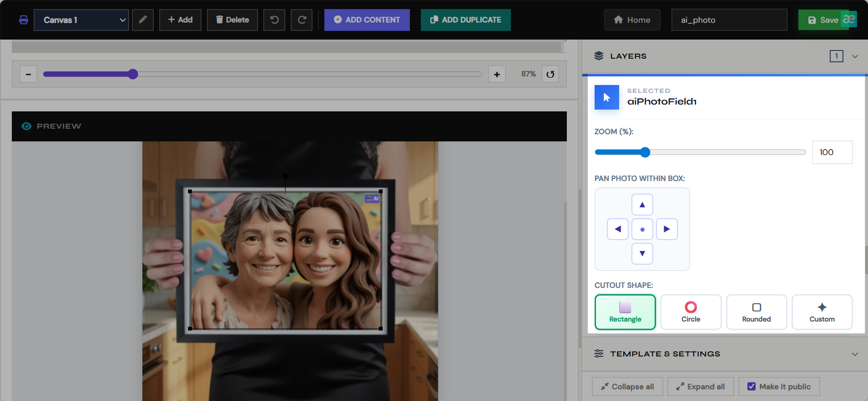Decrease canvas zoom with minus button
This screenshot has width=868, height=401.
(28, 74)
